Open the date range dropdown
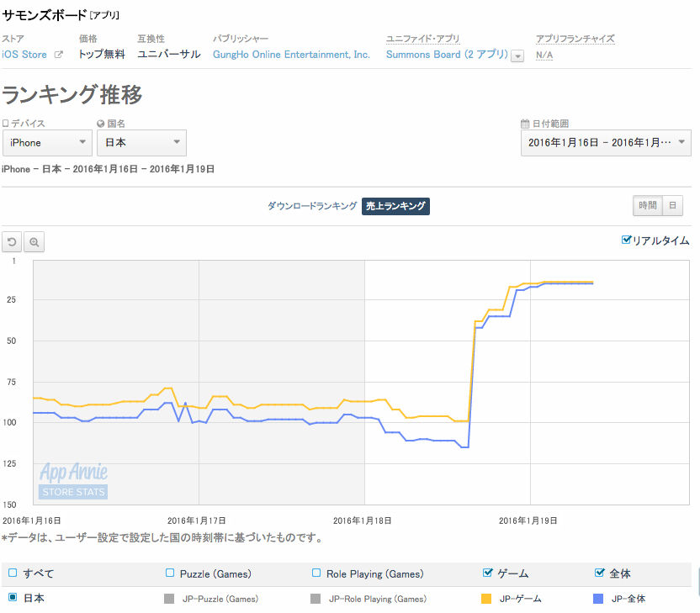 tap(606, 143)
